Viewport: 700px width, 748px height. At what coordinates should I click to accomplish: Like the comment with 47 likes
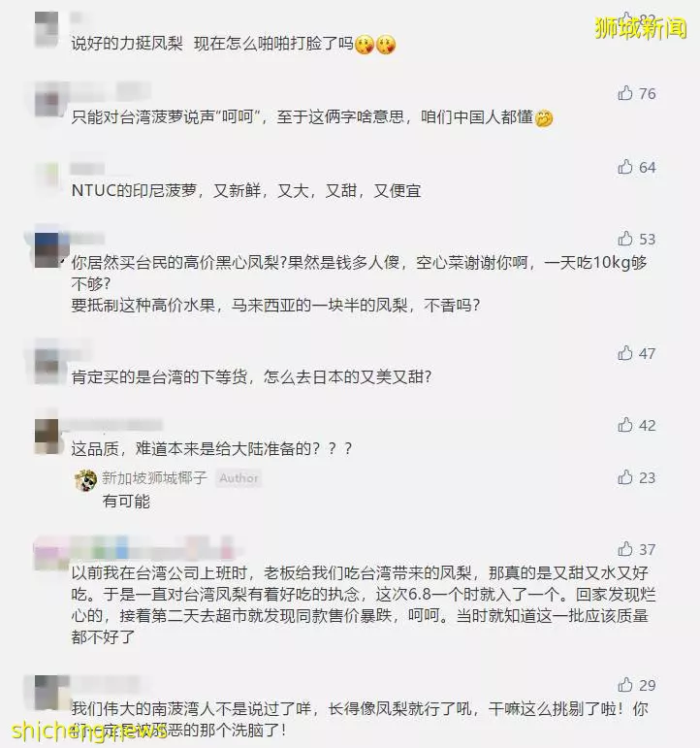pyautogui.click(x=624, y=353)
